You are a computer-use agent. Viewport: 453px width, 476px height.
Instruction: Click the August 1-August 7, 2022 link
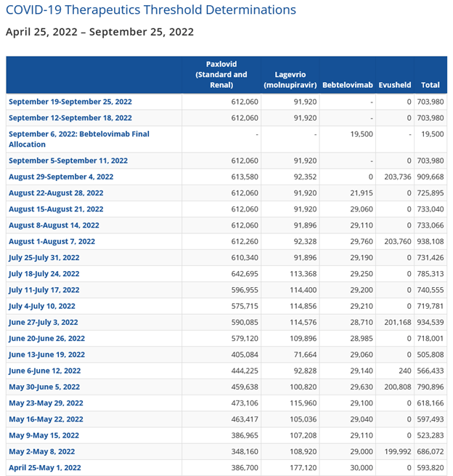pos(52,241)
